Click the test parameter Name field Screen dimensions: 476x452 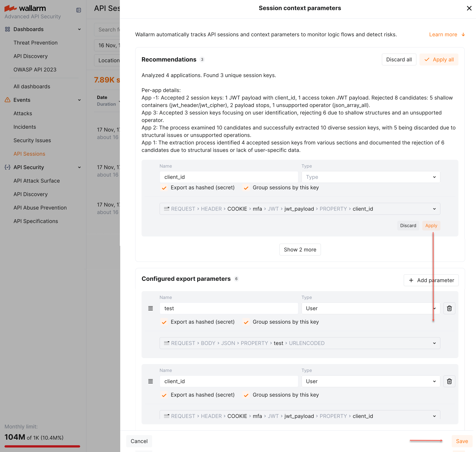click(x=229, y=308)
